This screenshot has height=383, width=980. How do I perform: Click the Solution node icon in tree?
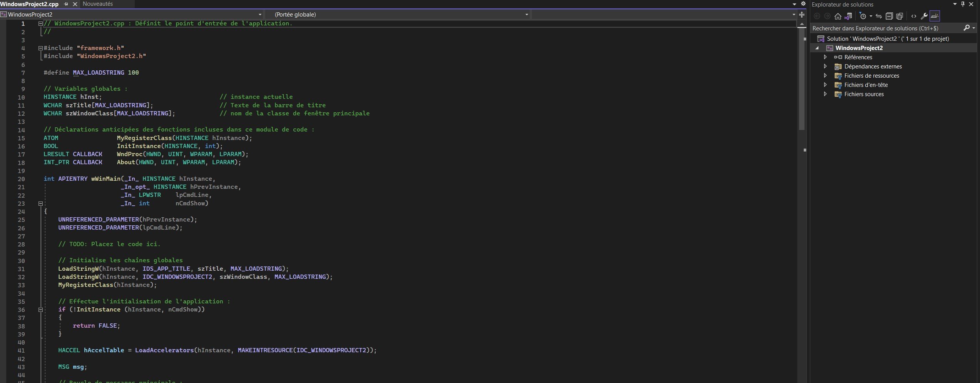pyautogui.click(x=821, y=39)
